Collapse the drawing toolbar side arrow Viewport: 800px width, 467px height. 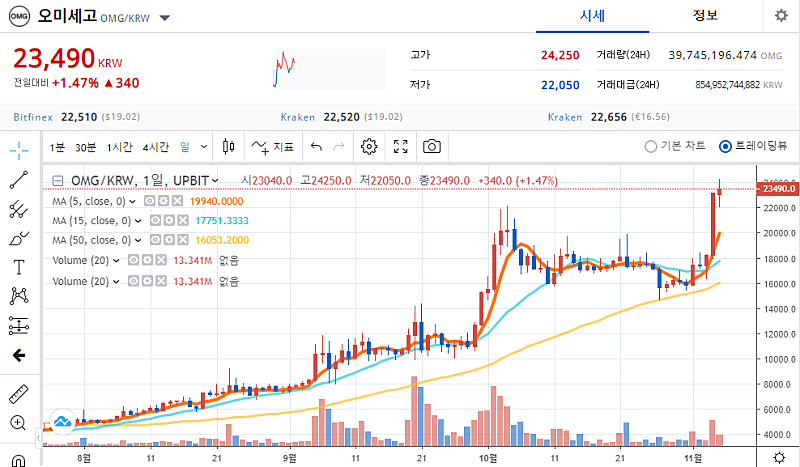tap(38, 437)
